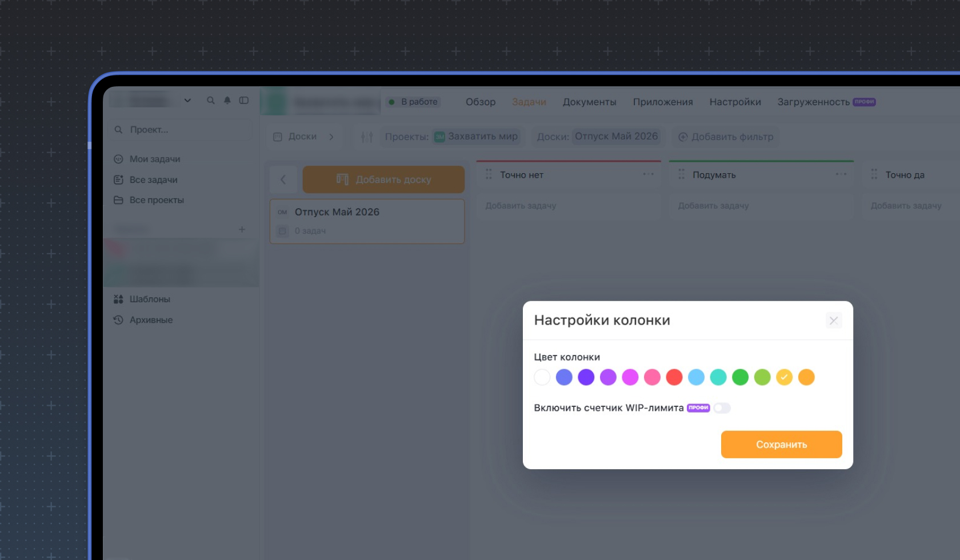This screenshot has width=960, height=560.
Task: Switch to the Приложения tab
Action: pyautogui.click(x=663, y=102)
